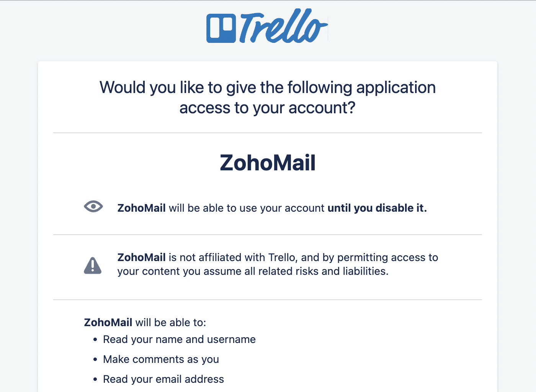Click the 'will be able to:' text
The image size is (536, 392).
click(x=171, y=322)
